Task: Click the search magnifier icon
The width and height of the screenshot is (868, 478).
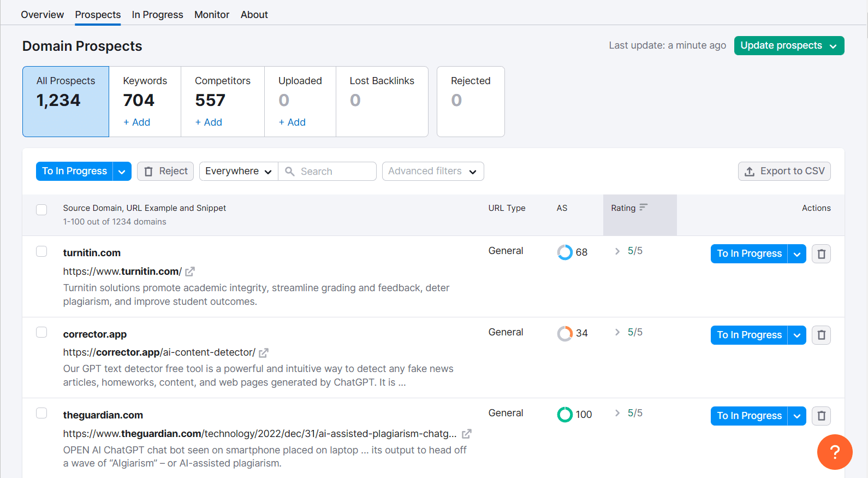Action: coord(290,172)
